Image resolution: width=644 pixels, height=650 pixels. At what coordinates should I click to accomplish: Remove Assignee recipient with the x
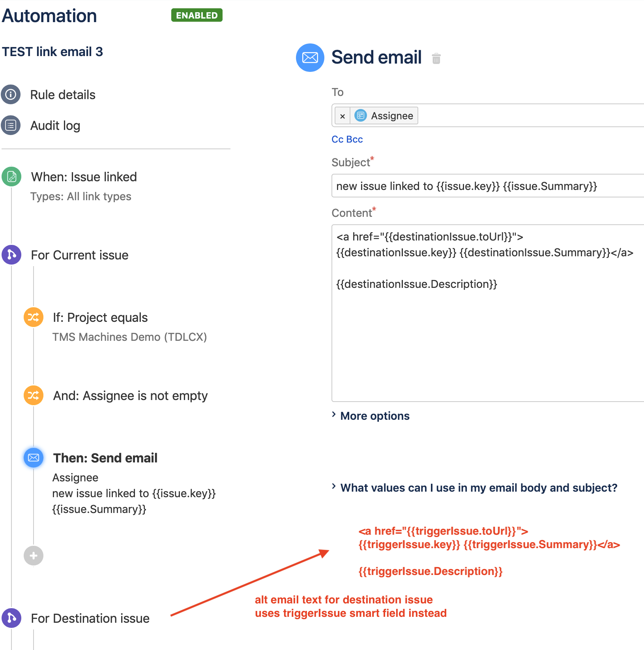(343, 116)
